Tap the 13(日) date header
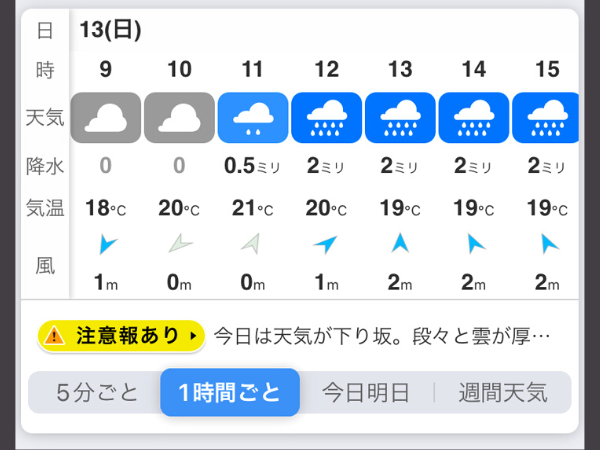This screenshot has width=600, height=450. click(111, 29)
